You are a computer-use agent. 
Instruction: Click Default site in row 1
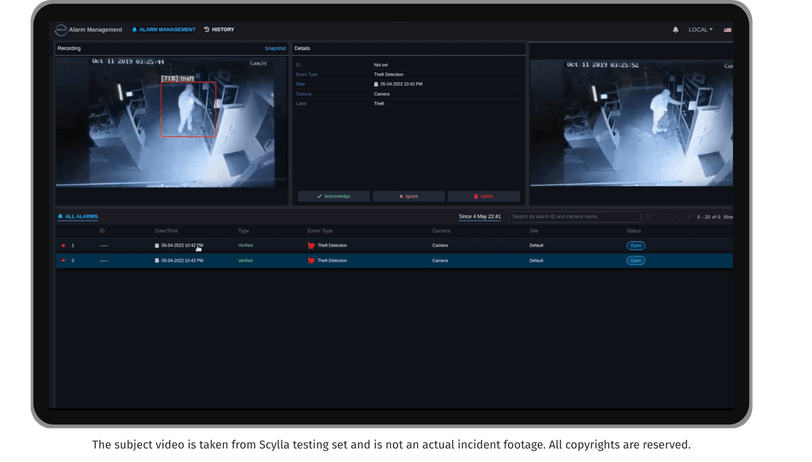click(536, 246)
